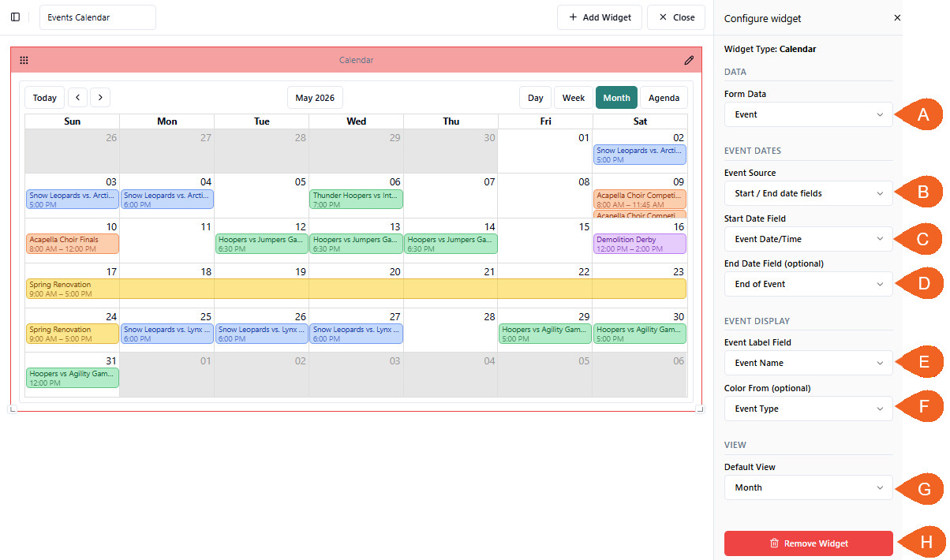This screenshot has width=950, height=560.
Task: Open the Start Date Field dropdown
Action: click(809, 239)
